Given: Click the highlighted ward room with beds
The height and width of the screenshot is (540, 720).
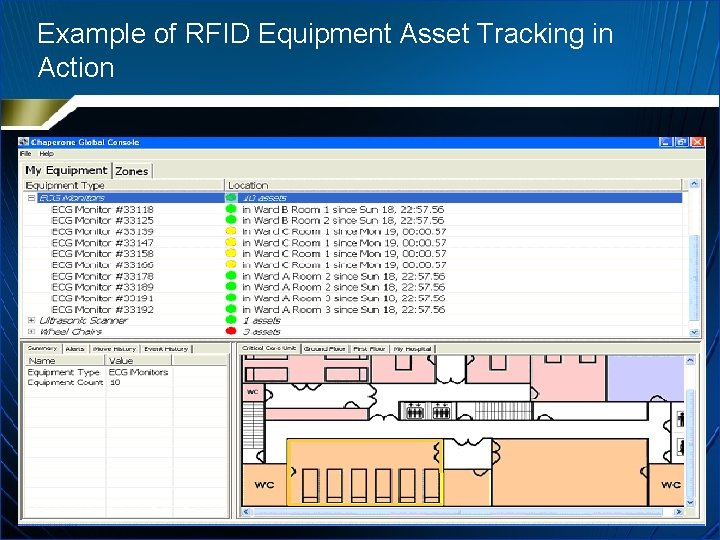Looking at the screenshot, I should pos(365,472).
